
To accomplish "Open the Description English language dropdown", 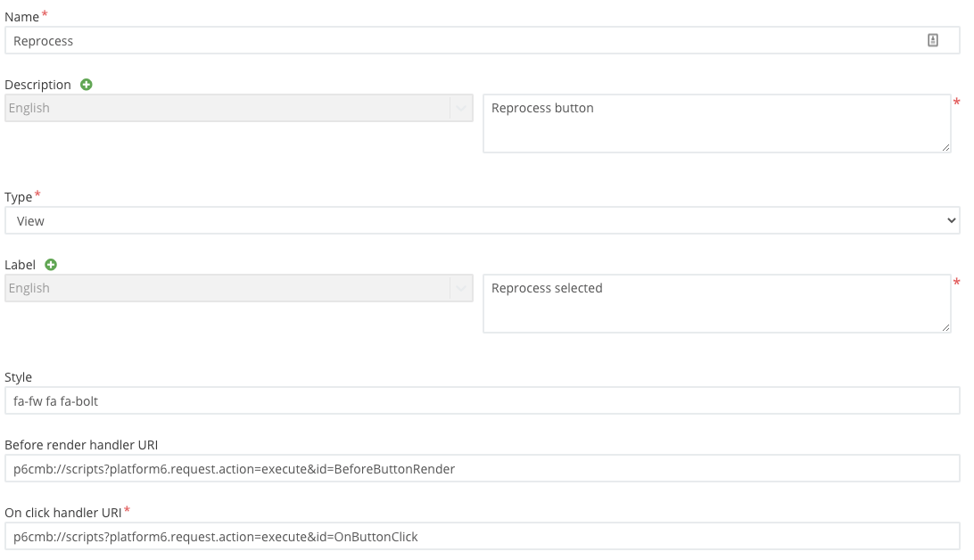I will pyautogui.click(x=238, y=108).
